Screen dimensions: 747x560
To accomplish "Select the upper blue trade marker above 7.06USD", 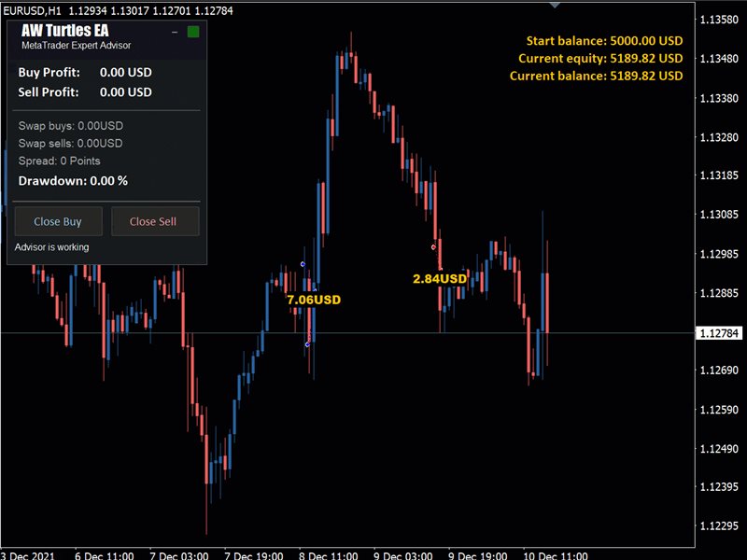I will (x=303, y=264).
